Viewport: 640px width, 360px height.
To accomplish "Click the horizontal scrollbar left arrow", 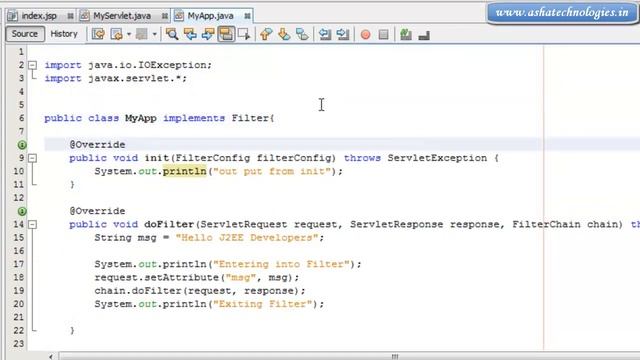I will click(51, 356).
